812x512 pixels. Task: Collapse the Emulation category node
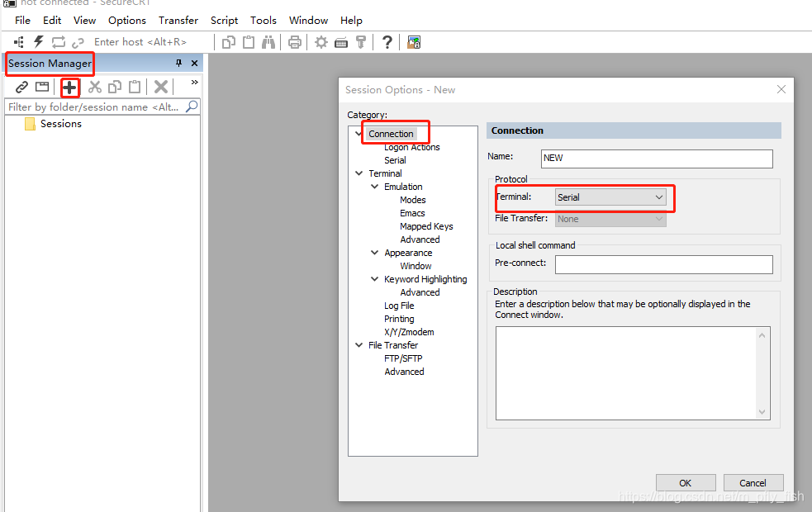(x=374, y=187)
